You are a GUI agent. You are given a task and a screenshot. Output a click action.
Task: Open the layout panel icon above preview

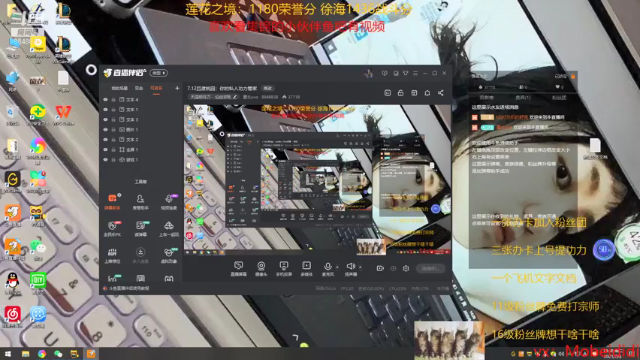[x=414, y=93]
